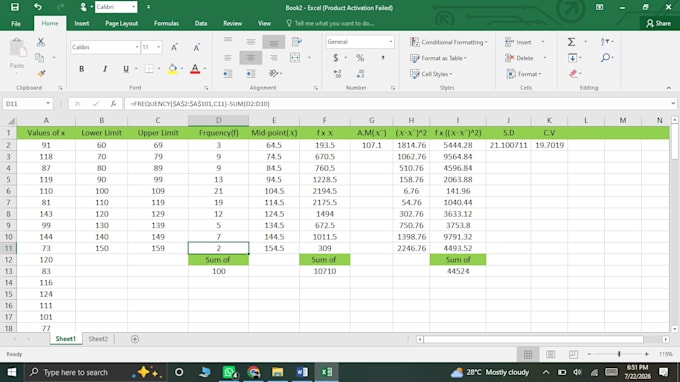Click the AutoSum sigma icon
Image resolution: width=680 pixels, height=382 pixels.
(x=571, y=42)
